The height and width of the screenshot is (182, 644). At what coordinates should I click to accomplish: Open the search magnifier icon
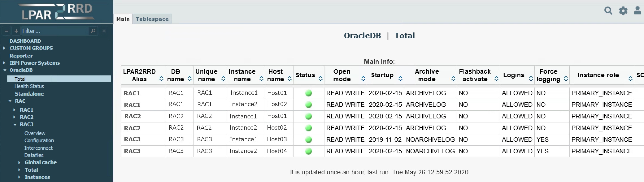608,11
